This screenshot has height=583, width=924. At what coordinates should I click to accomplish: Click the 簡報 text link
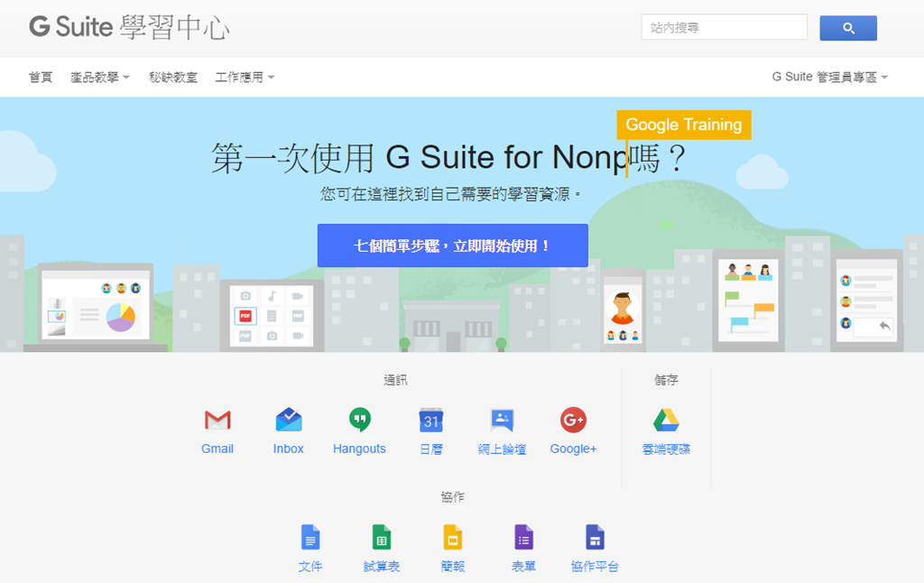coord(453,567)
